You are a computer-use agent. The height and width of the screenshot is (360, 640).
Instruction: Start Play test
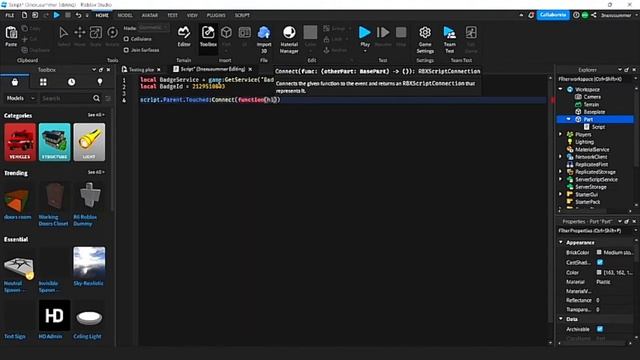point(364,32)
